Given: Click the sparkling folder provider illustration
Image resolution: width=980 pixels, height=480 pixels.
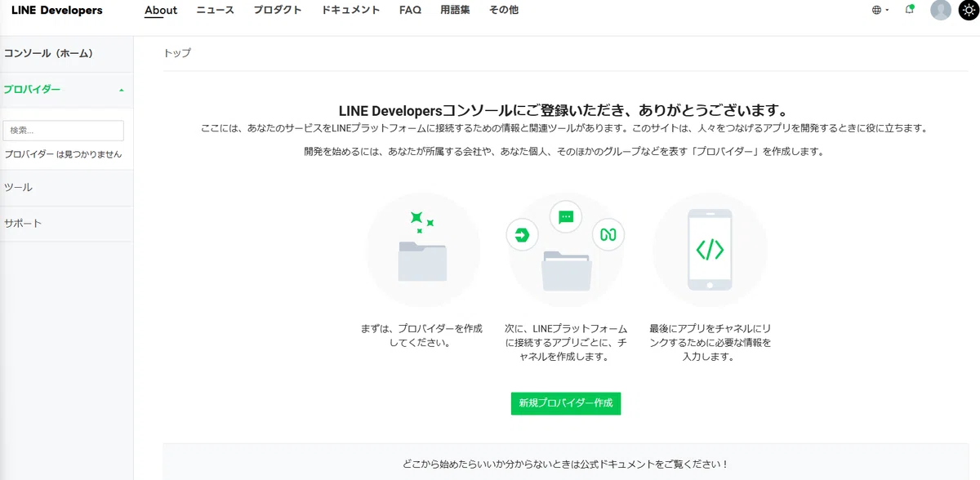Looking at the screenshot, I should tap(423, 250).
